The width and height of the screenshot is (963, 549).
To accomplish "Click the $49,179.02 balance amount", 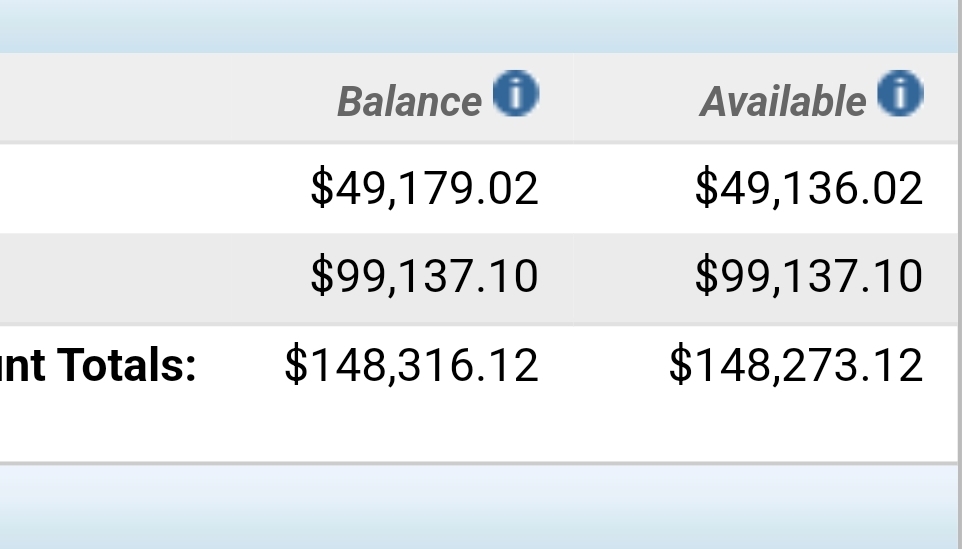I will point(424,188).
